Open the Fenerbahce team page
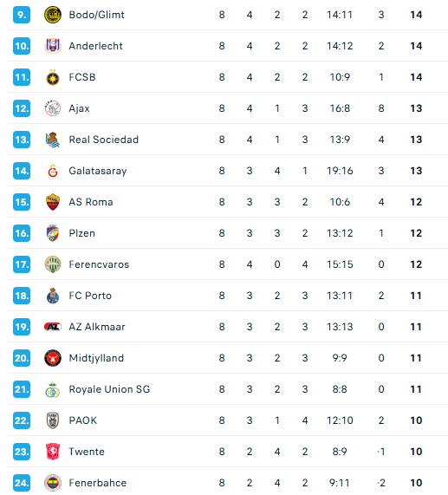This screenshot has width=448, height=495. (98, 483)
